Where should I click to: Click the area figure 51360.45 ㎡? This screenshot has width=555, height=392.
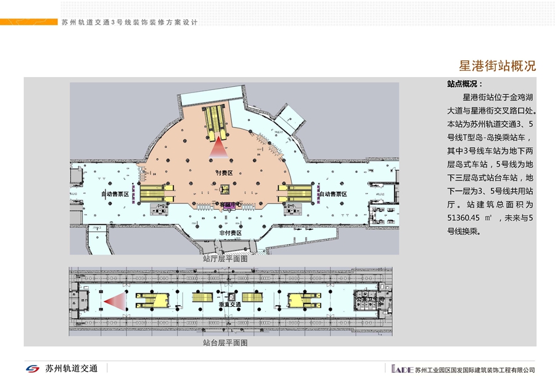tap(469, 218)
